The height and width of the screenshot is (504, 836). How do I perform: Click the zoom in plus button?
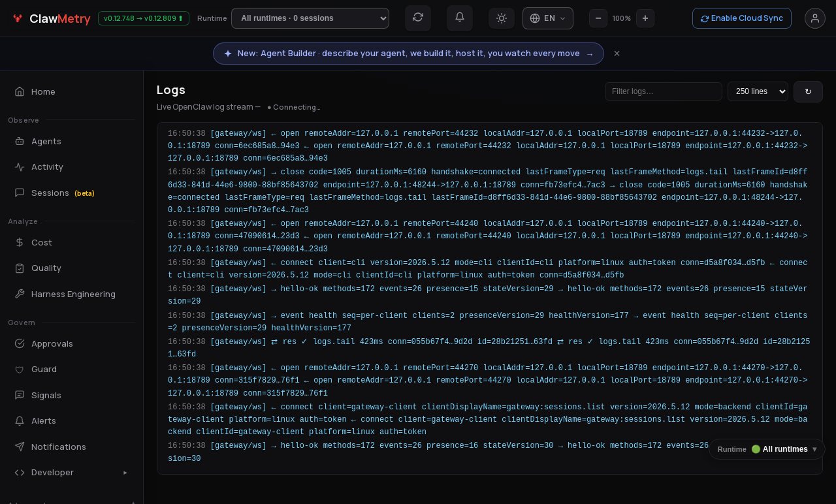click(645, 18)
